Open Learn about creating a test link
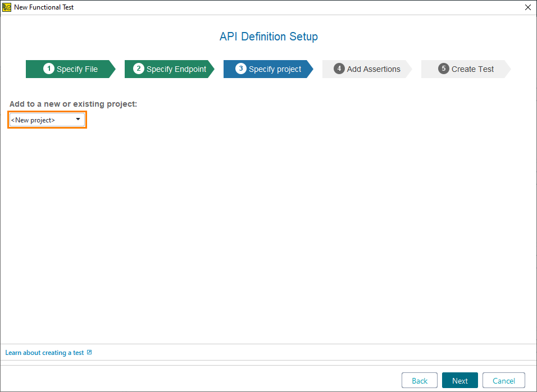The height and width of the screenshot is (392, 537). tap(44, 353)
